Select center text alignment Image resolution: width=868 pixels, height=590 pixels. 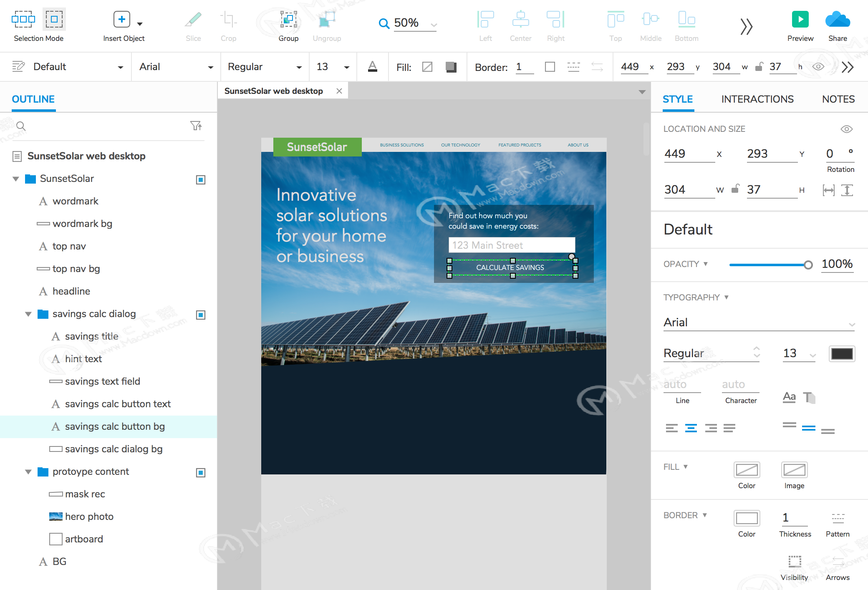pos(691,428)
